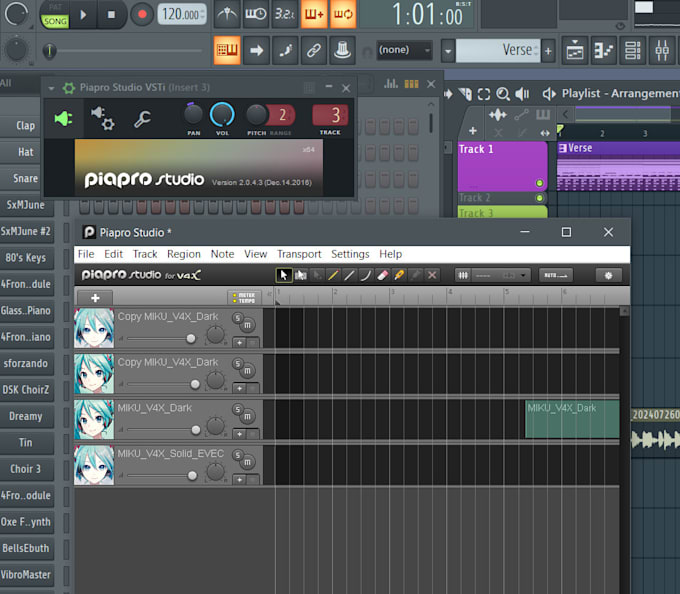Viewport: 680px width, 594px height.
Task: Mute the first Copy MIKU_V4X_Dark track
Action: click(247, 325)
